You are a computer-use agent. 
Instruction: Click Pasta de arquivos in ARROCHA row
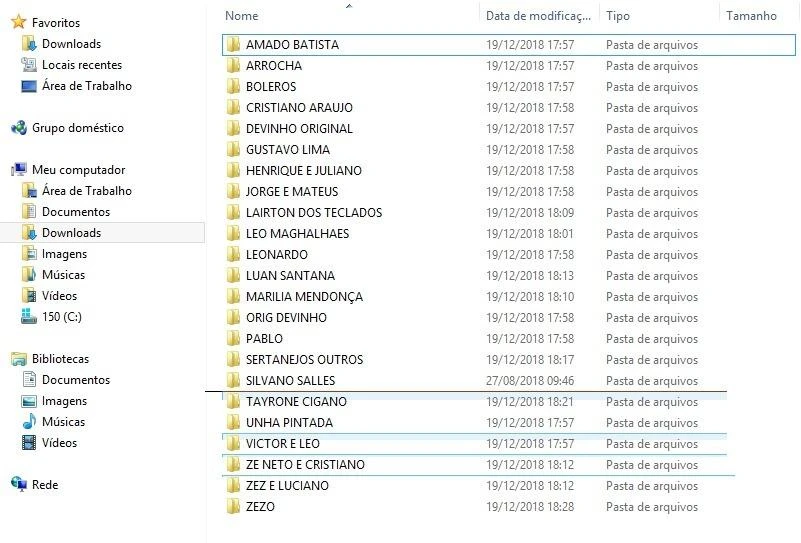point(652,66)
